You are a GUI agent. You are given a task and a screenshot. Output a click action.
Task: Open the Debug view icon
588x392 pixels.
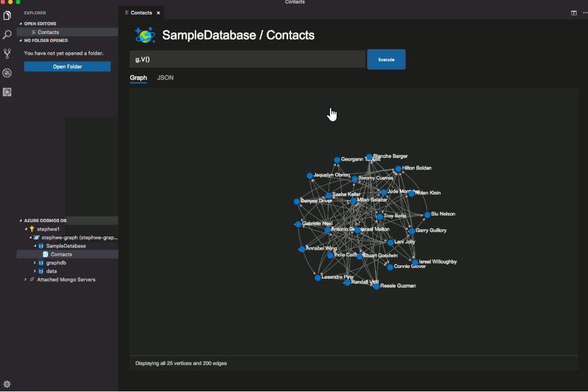(7, 73)
